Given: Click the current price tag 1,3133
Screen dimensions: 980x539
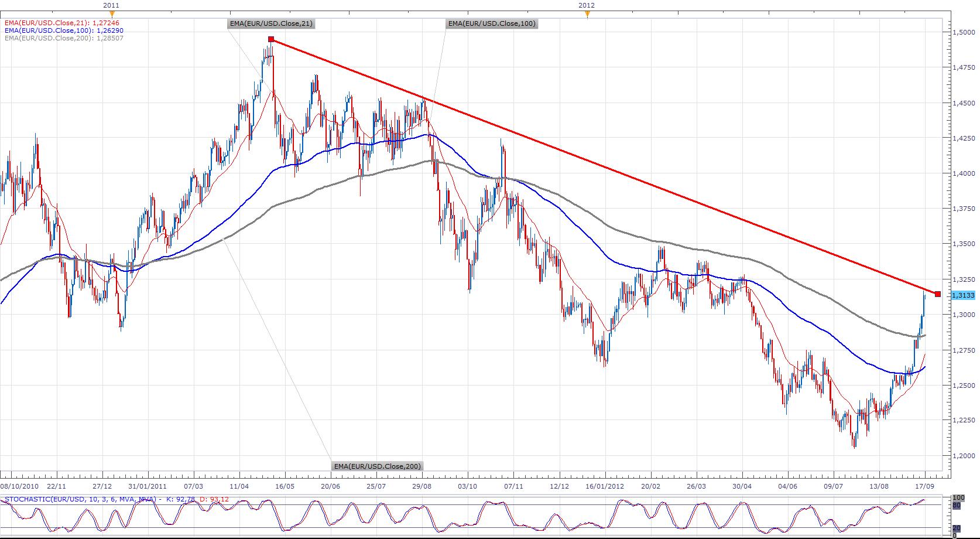Looking at the screenshot, I should pos(963,296).
